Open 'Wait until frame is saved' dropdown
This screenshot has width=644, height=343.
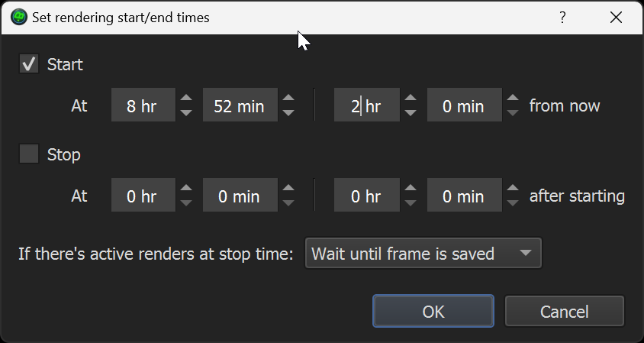click(423, 254)
